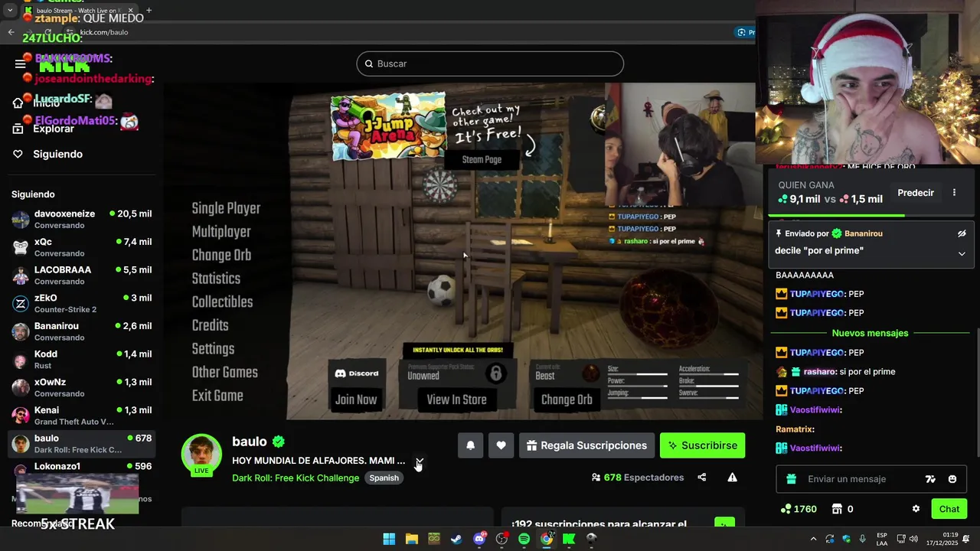
Task: Open Spotify from the taskbar
Action: pos(524,539)
